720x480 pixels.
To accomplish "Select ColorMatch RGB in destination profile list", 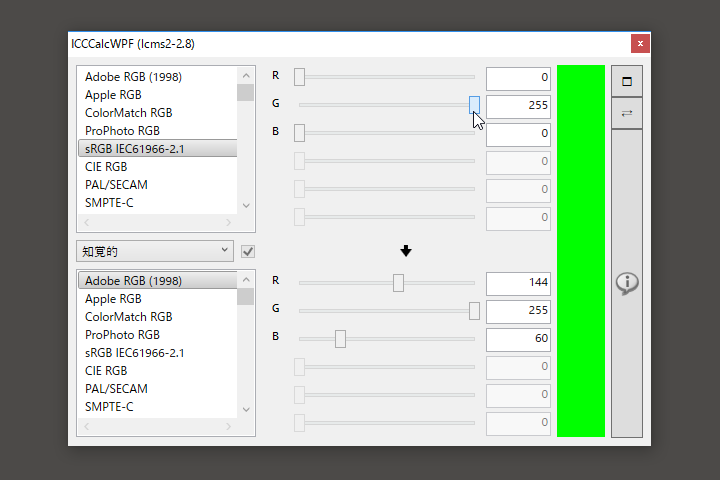I will coord(158,316).
